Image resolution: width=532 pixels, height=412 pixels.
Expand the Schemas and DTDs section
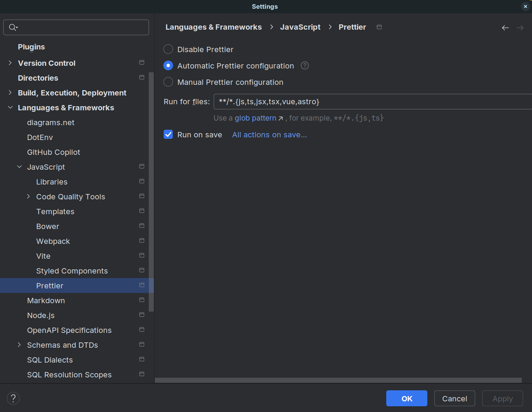(x=19, y=345)
